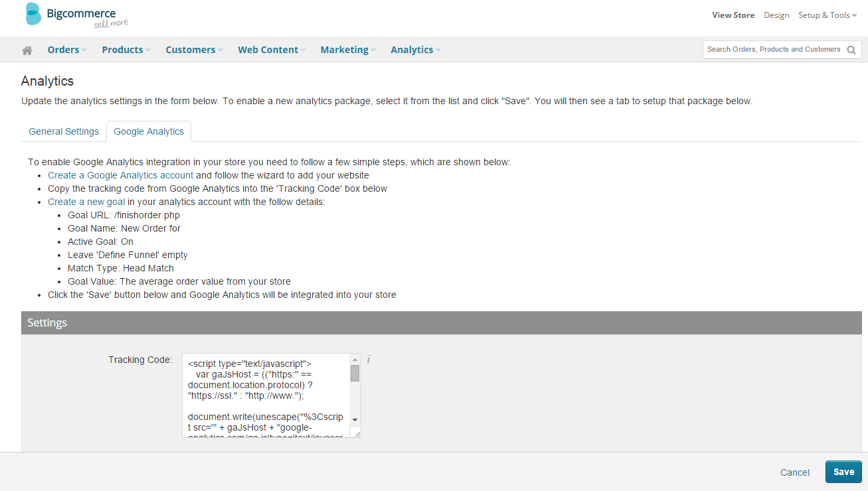
Task: Click the 'Match Type: Head Match' text
Action: coord(121,268)
